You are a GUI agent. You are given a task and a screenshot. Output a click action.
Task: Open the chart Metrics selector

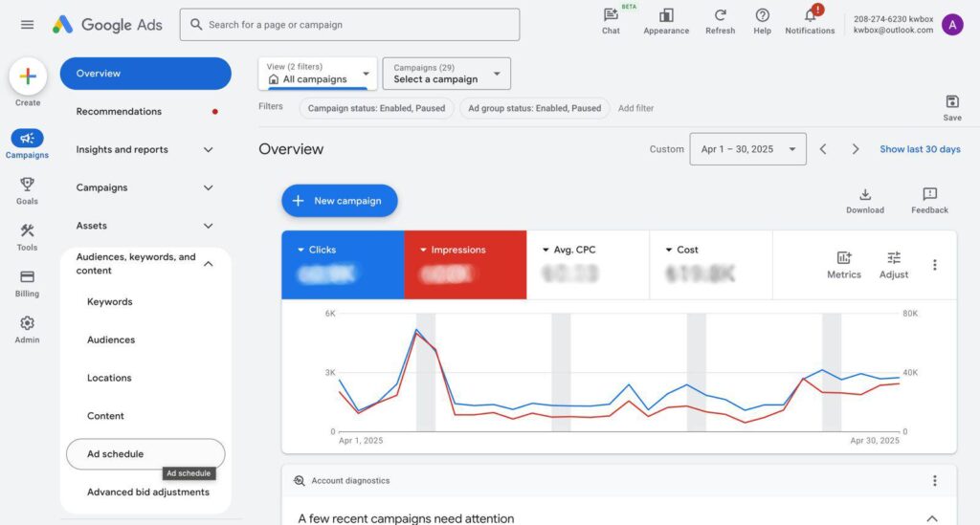pyautogui.click(x=844, y=265)
